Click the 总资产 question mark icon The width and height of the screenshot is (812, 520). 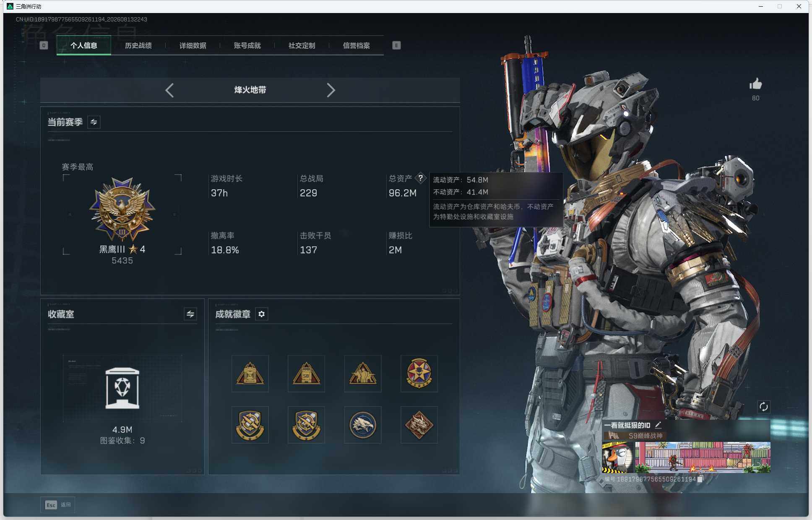click(420, 178)
